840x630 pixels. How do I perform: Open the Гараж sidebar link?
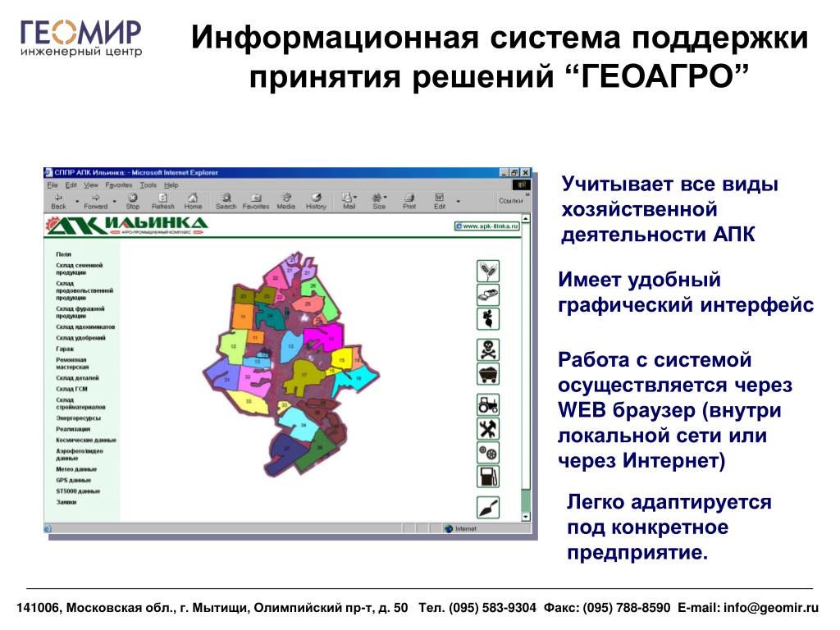[x=65, y=349]
